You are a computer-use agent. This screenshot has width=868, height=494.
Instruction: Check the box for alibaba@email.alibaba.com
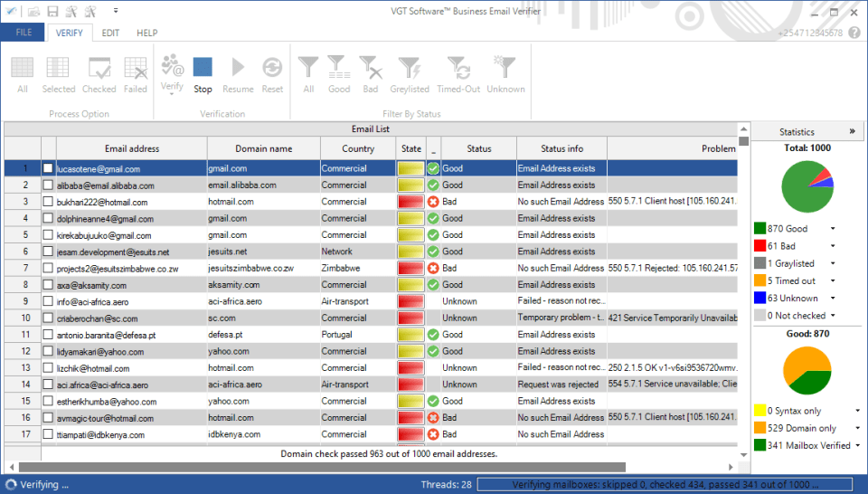(x=48, y=185)
